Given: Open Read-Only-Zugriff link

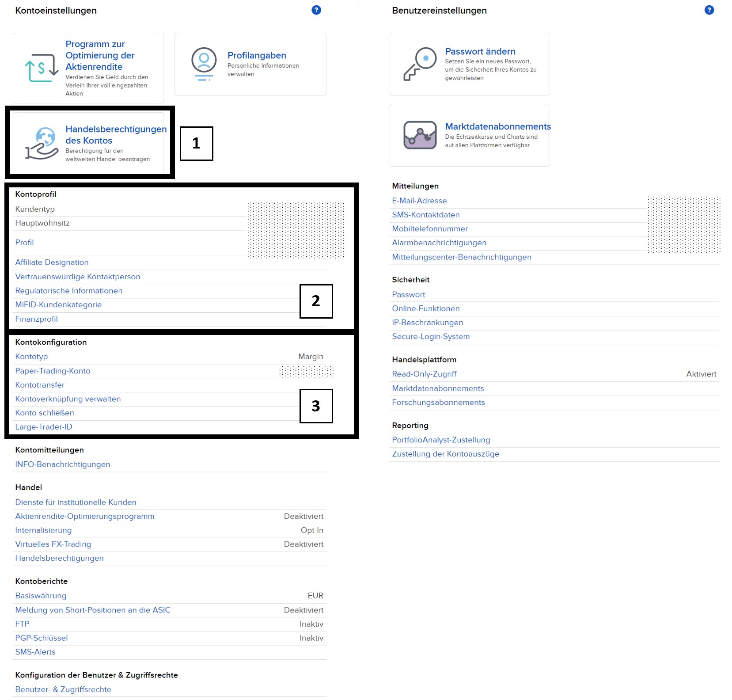Looking at the screenshot, I should click(424, 374).
